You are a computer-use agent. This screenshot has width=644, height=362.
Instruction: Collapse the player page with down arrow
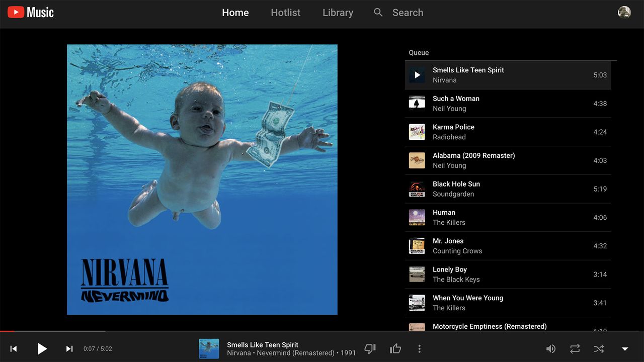625,349
